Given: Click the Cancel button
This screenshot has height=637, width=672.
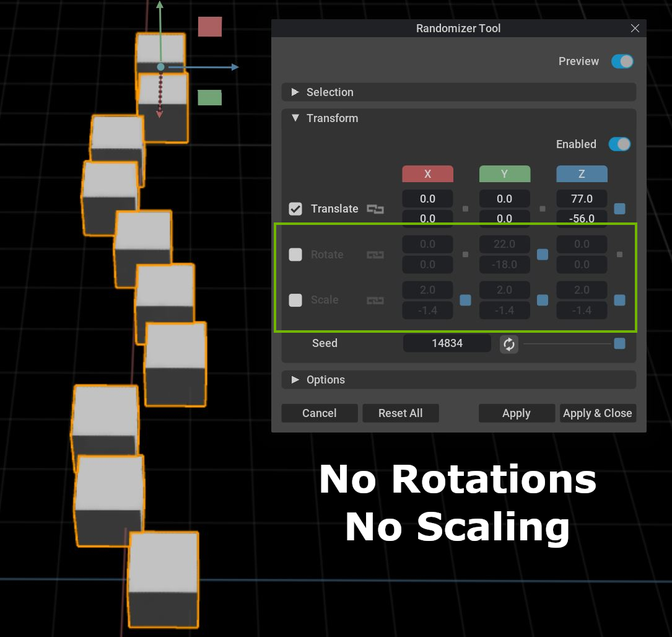Looking at the screenshot, I should 320,413.
